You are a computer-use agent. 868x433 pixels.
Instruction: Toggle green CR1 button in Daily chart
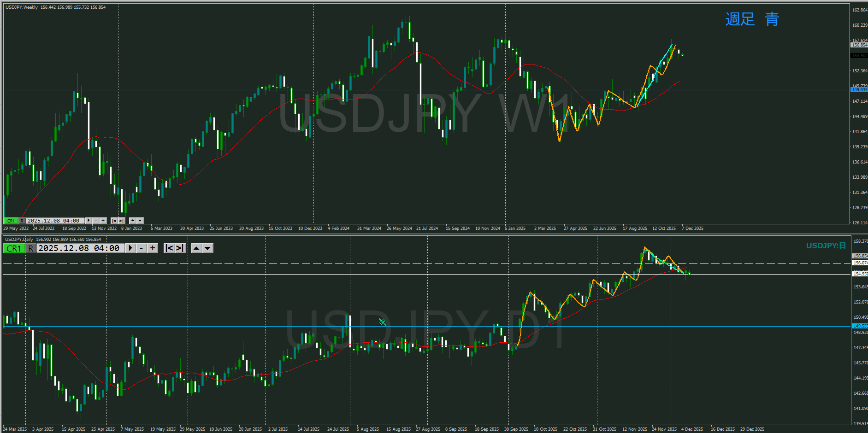[13, 248]
